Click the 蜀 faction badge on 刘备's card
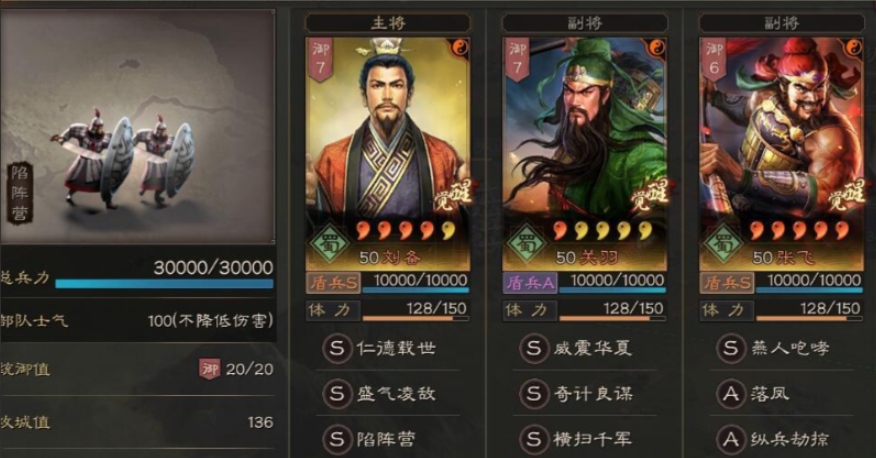This screenshot has height=458, width=876. (x=329, y=244)
